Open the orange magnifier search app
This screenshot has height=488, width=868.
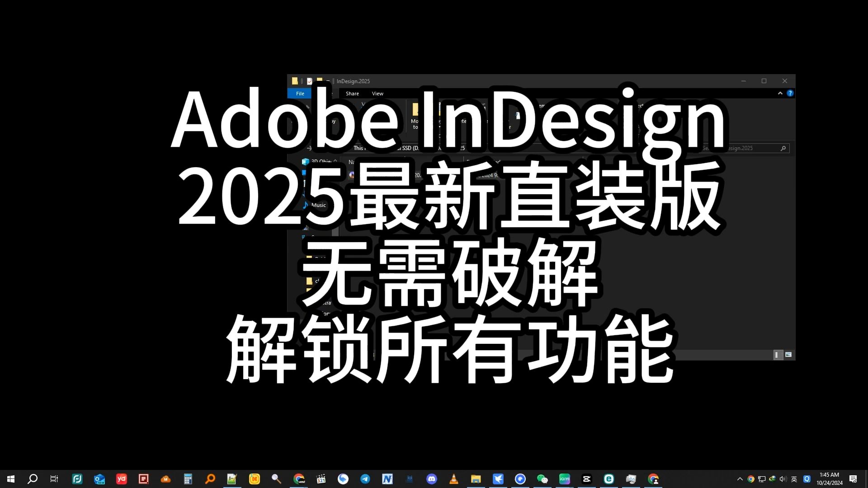point(210,479)
